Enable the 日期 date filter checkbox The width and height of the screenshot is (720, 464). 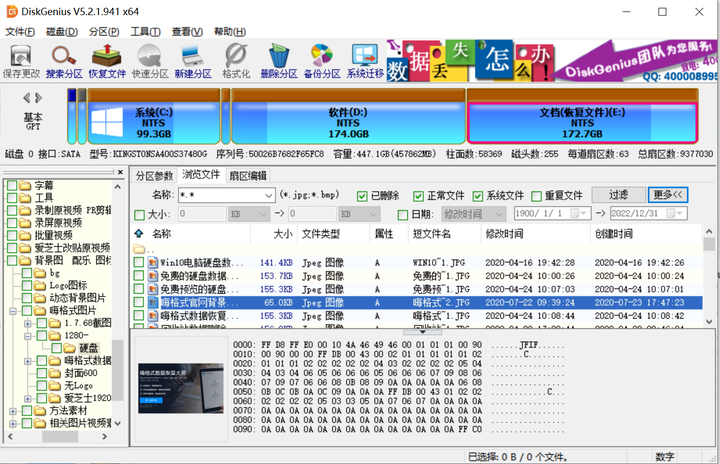pos(403,215)
